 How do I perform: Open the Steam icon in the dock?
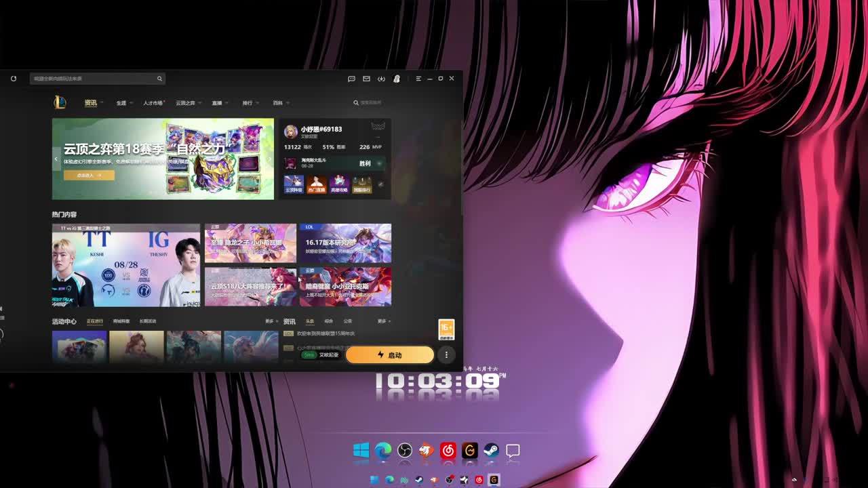(x=492, y=451)
